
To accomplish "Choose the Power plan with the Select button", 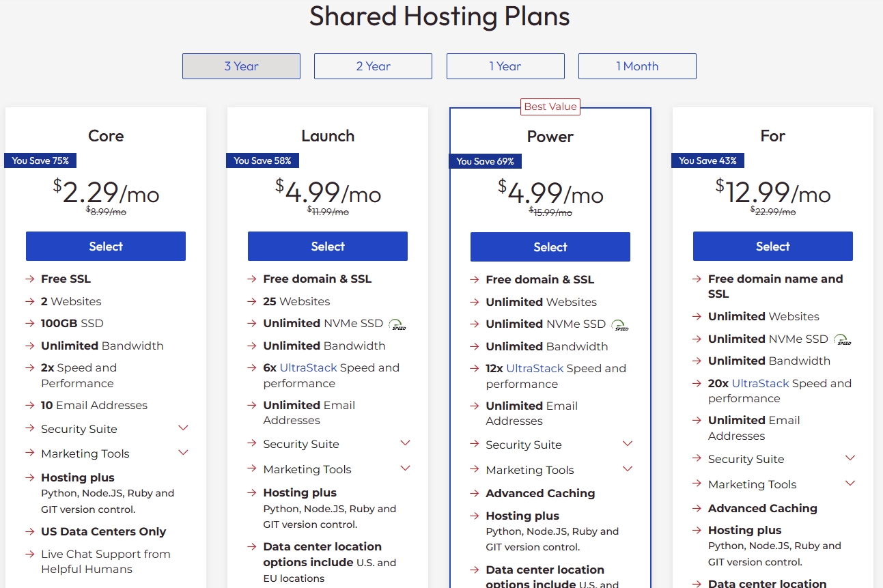I will [550, 247].
